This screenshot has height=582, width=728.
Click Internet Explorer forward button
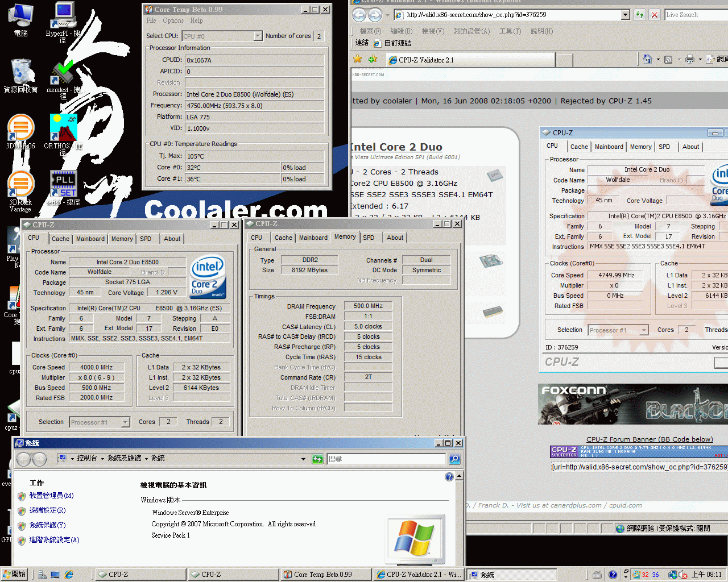[375, 15]
